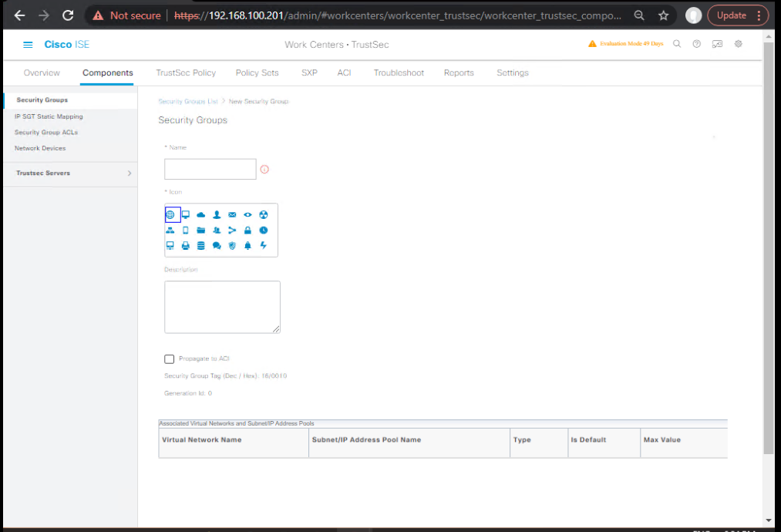This screenshot has height=532, width=781.
Task: Open the Policy Sets tab
Action: pos(257,72)
